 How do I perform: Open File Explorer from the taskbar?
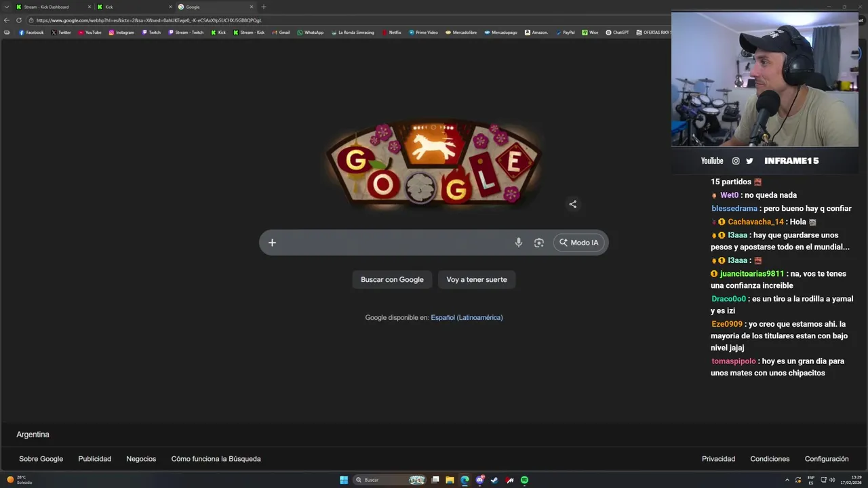click(x=450, y=480)
